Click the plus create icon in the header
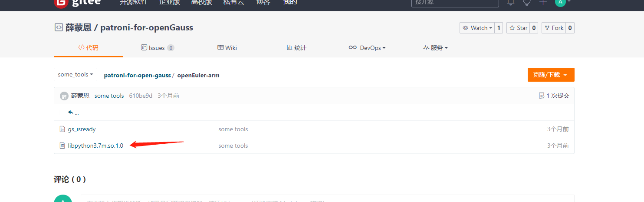This screenshot has width=644, height=202. coord(543,2)
